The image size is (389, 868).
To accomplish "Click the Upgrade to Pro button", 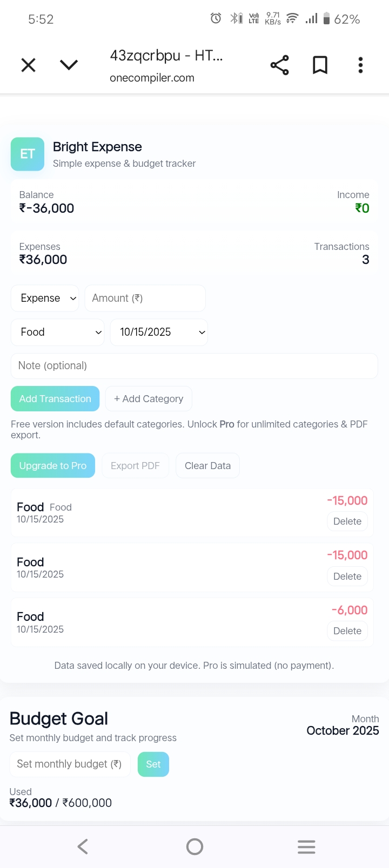I will pos(53,465).
